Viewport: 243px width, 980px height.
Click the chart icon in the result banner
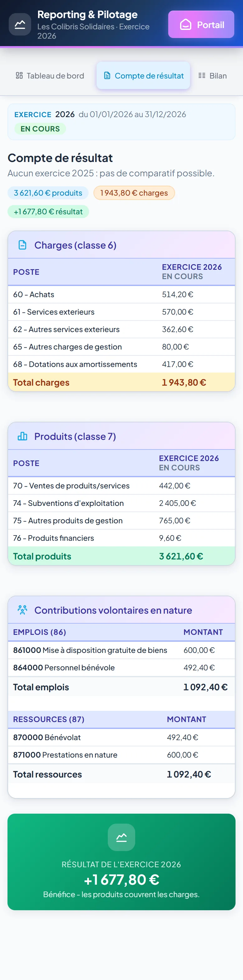click(121, 837)
